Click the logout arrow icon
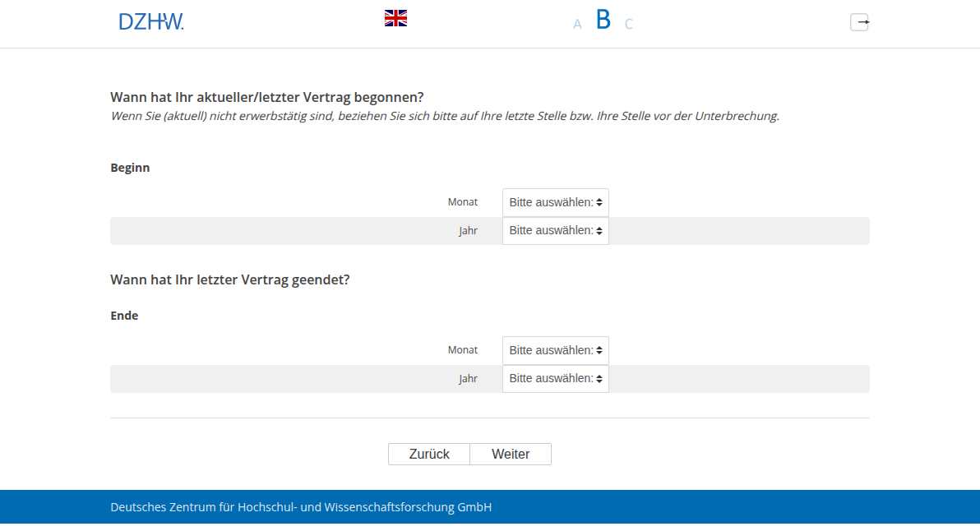The height and width of the screenshot is (531, 980). [x=859, y=22]
